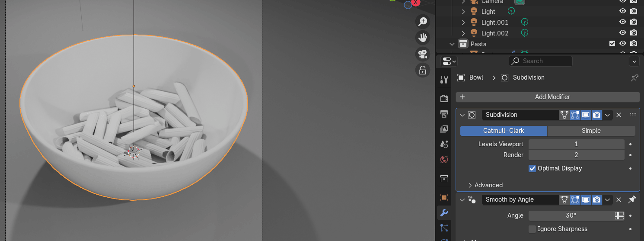Enable the Ignore Sharpness checkbox
Screen dimensions: 644x241
pyautogui.click(x=532, y=229)
